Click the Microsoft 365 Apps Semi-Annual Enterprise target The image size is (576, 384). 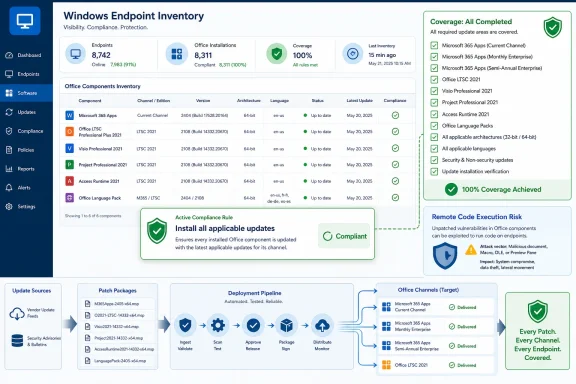pyautogui.click(x=436, y=345)
